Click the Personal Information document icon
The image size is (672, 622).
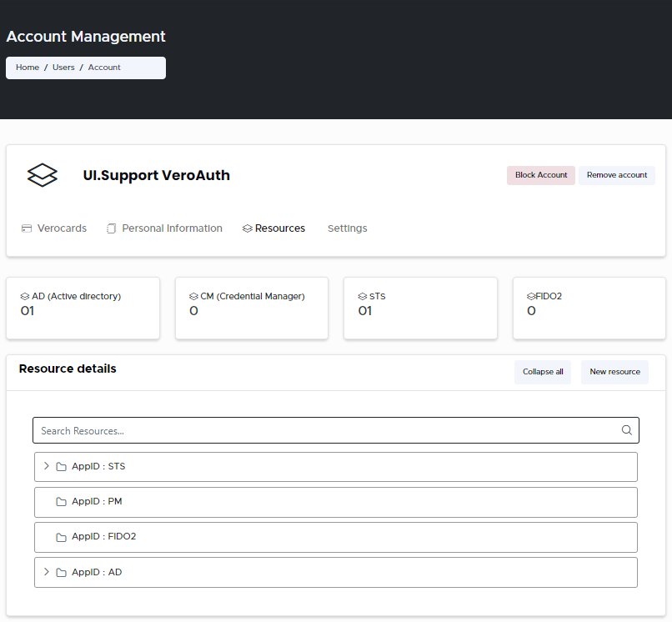(111, 228)
